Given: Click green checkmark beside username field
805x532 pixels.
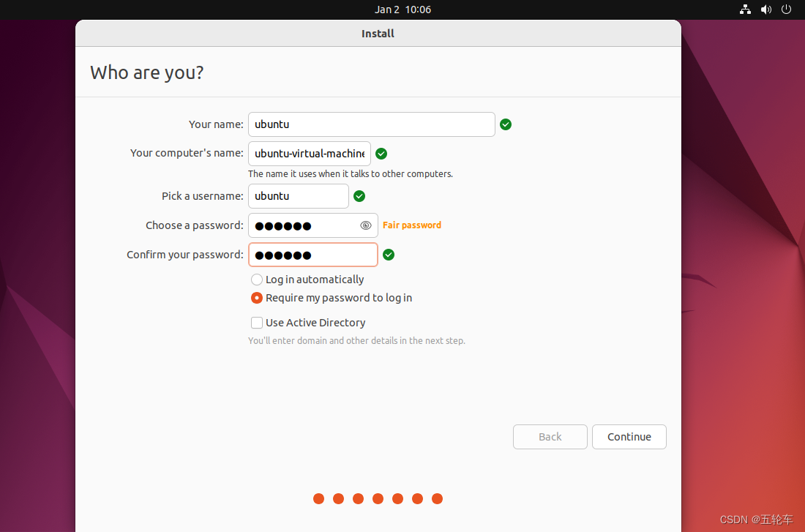Looking at the screenshot, I should tap(359, 196).
